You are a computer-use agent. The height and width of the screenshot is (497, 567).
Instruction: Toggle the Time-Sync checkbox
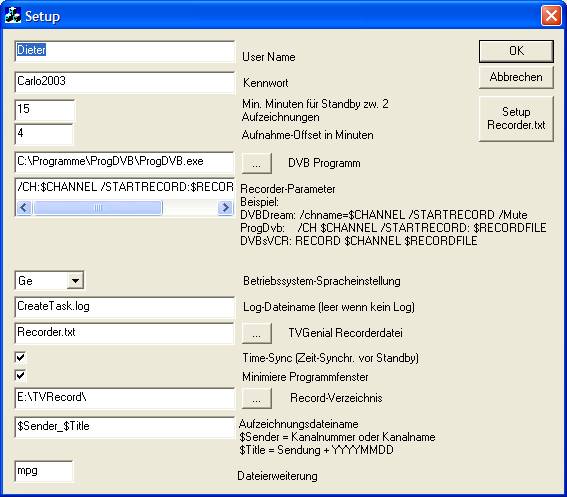(x=21, y=357)
